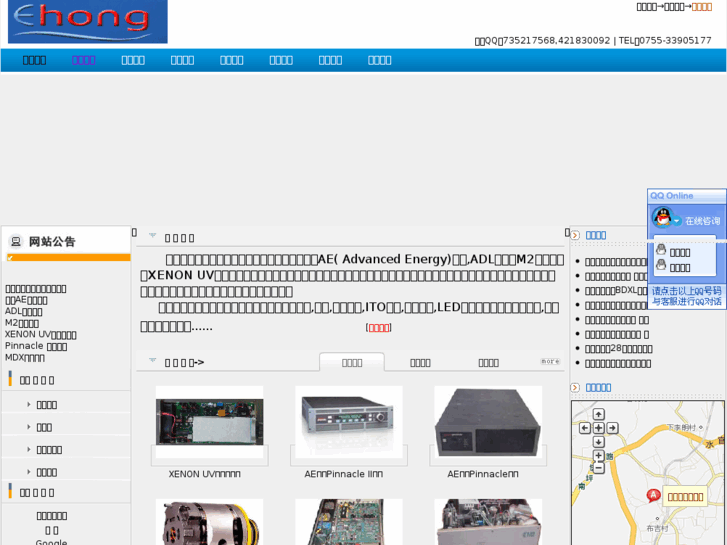
Task: Click the 'ADL' line in the announcement list
Action: [x=23, y=311]
